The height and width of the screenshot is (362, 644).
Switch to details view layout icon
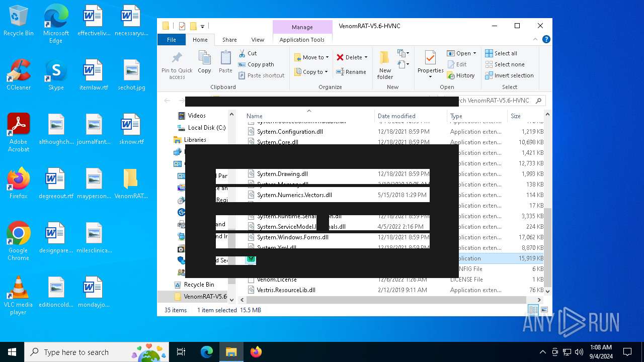[x=533, y=310]
